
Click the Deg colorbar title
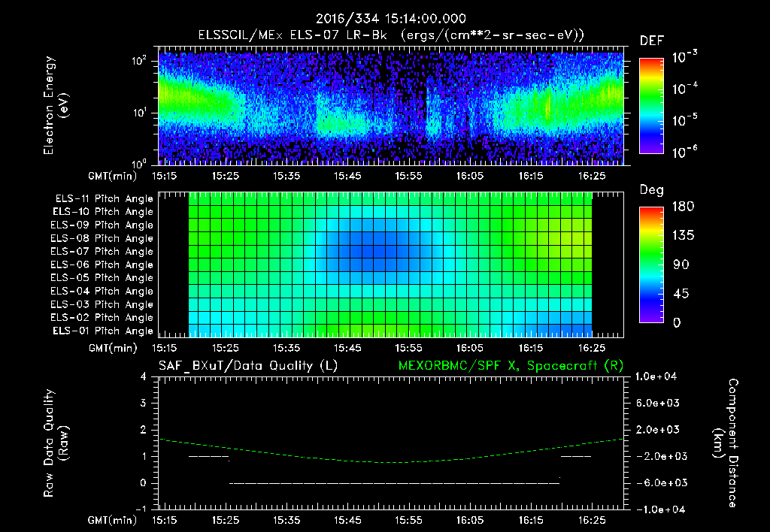(x=652, y=190)
